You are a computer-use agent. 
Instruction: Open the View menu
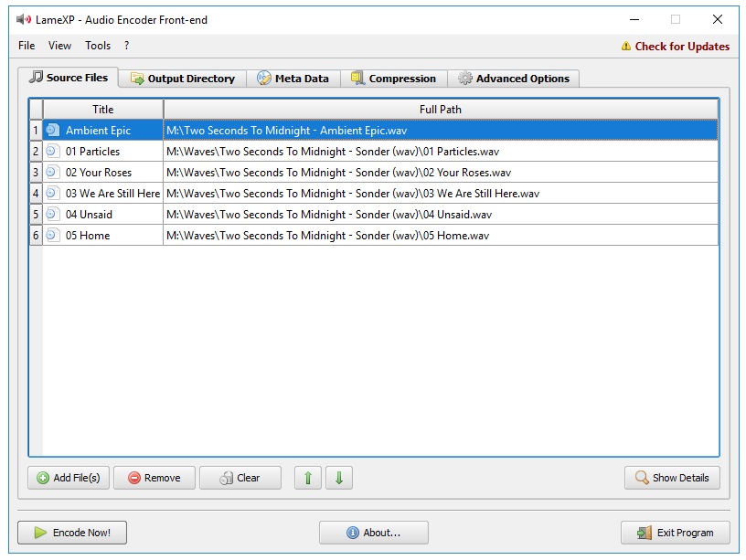tap(59, 46)
